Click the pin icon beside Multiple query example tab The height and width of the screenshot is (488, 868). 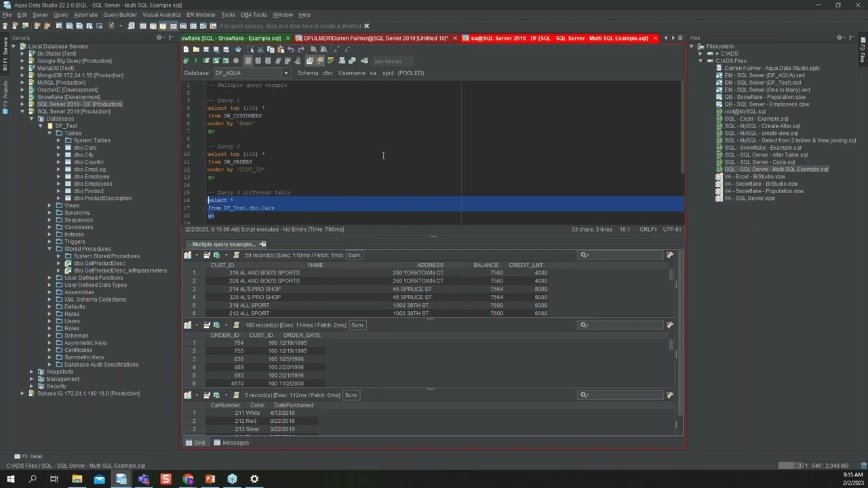point(262,244)
